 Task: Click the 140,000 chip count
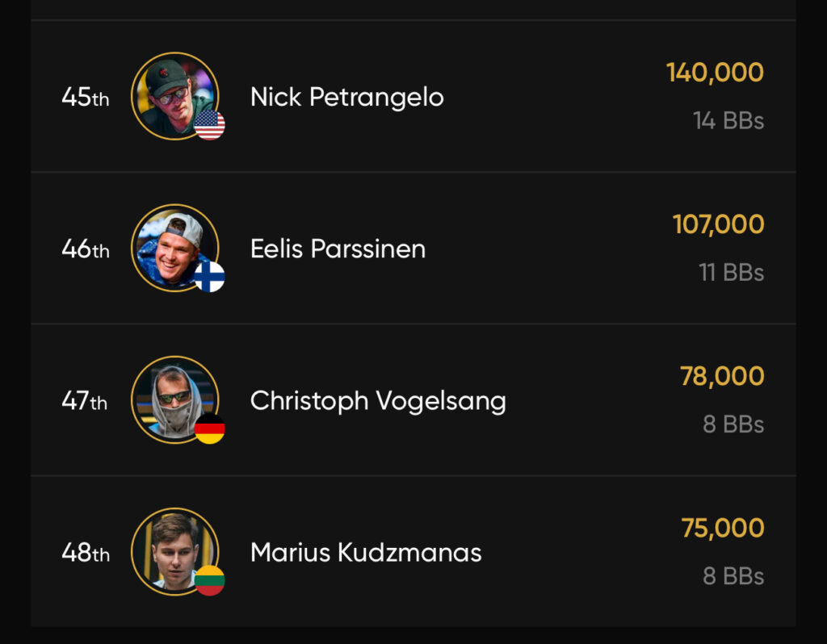(715, 73)
